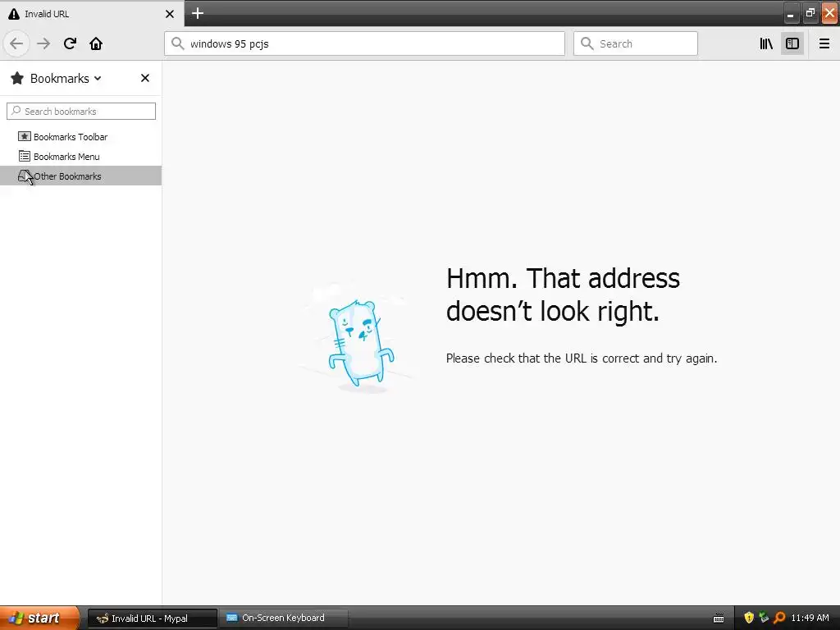Focus the Search box in the toolbar
Screen dimensions: 840x630
coord(636,43)
